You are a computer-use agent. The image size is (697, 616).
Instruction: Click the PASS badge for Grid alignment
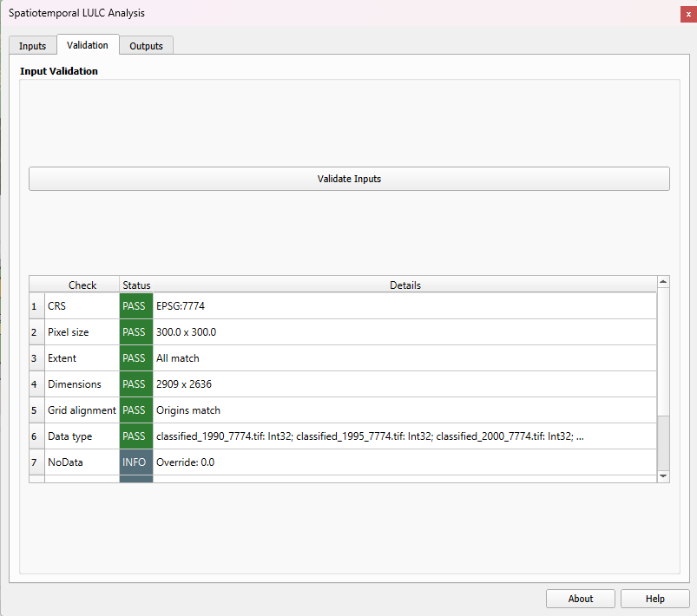click(135, 410)
